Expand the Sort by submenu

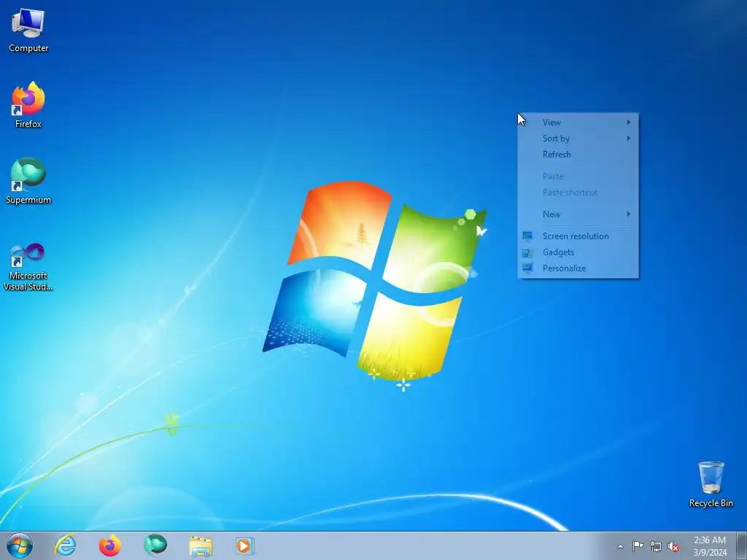pos(578,139)
